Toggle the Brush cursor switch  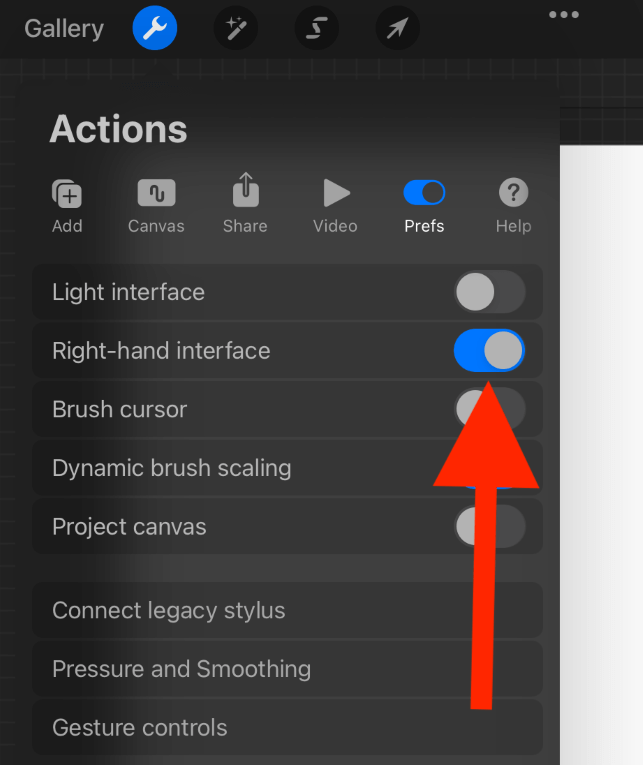pos(489,409)
